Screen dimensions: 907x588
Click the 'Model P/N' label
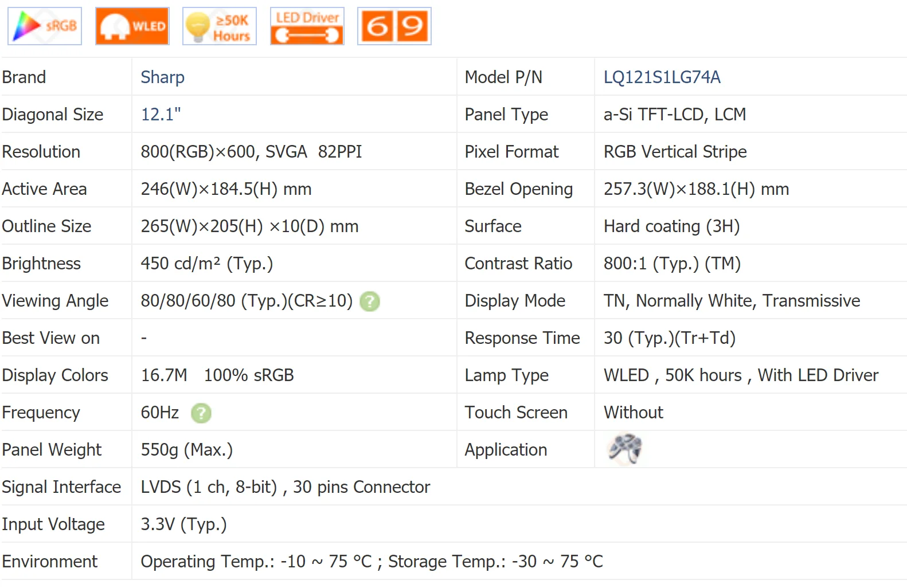(504, 77)
